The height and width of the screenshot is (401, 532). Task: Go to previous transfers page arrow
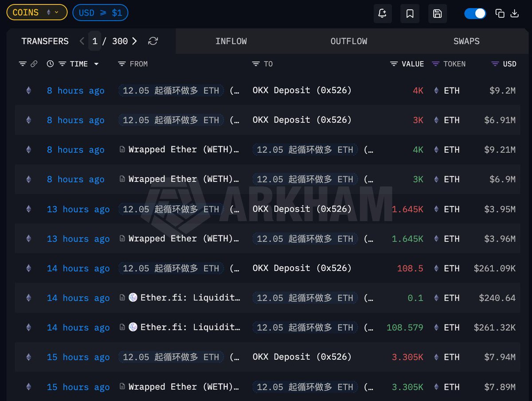click(x=82, y=41)
